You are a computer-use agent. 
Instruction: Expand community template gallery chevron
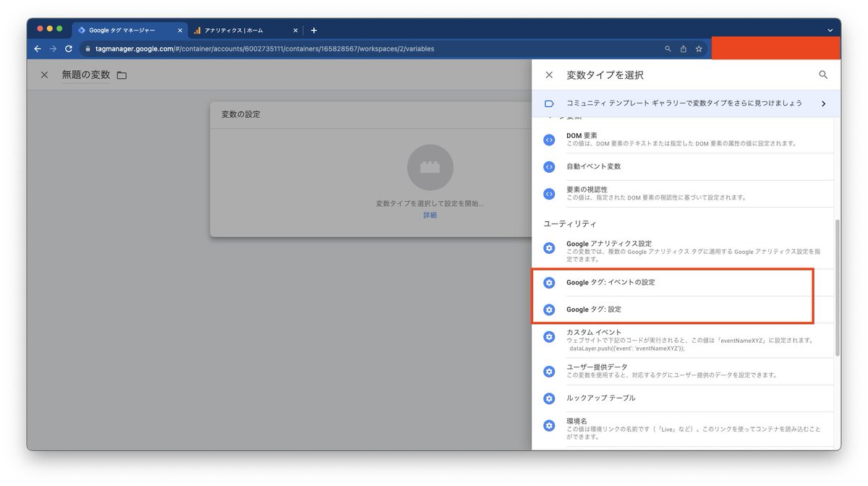click(x=823, y=103)
